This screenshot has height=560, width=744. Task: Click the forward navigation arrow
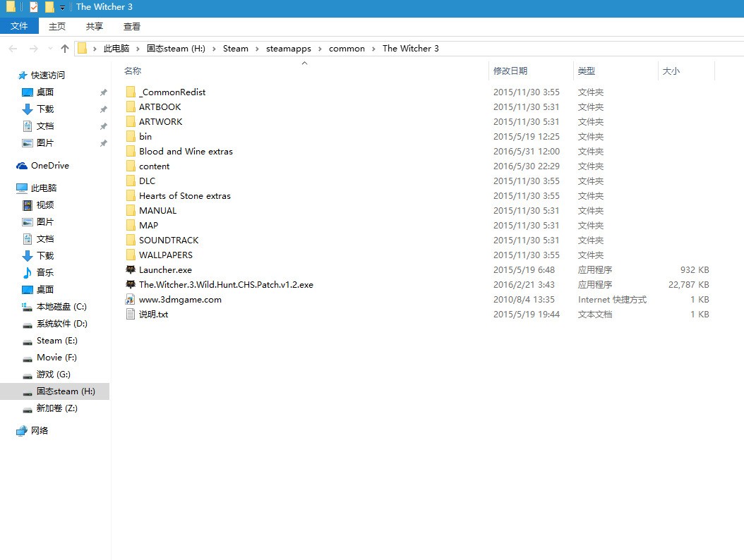(x=33, y=49)
